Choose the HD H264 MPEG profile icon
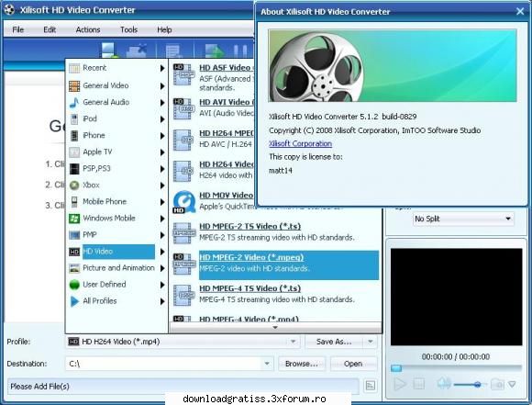The height and width of the screenshot is (405, 532). tap(183, 140)
